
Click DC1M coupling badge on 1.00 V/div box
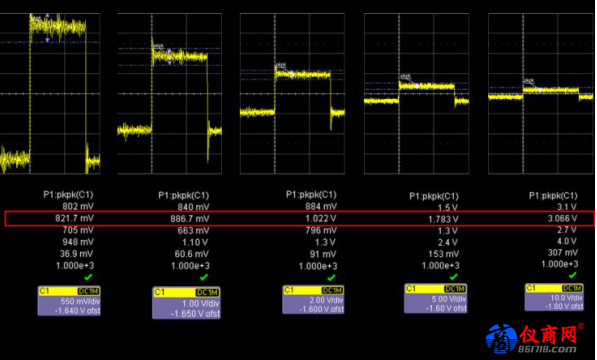click(208, 292)
